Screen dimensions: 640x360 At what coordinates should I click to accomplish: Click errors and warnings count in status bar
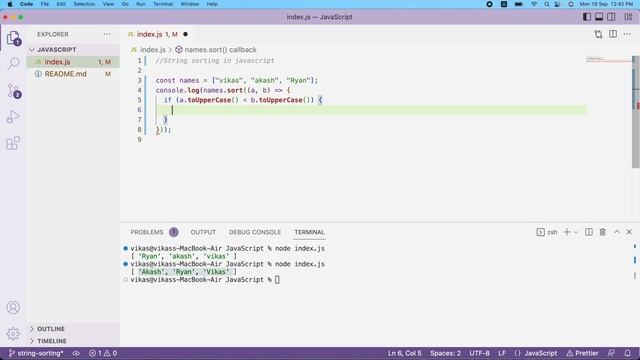pyautogui.click(x=103, y=353)
